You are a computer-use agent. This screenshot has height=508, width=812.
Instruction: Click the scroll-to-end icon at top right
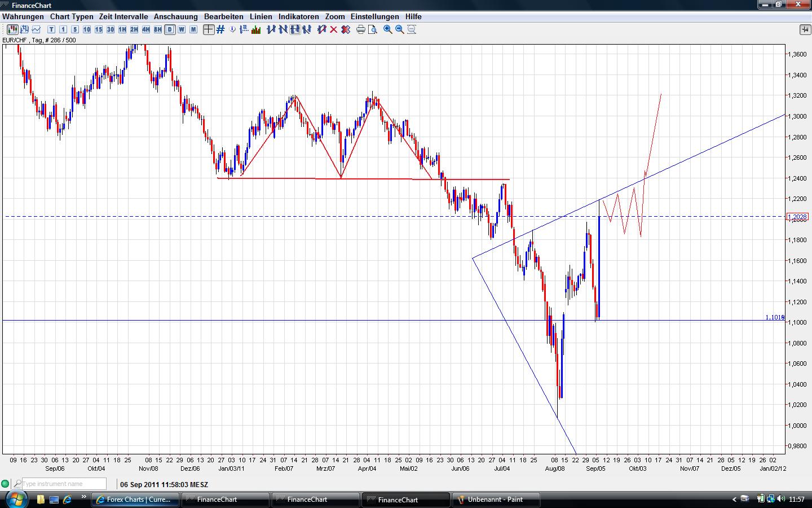(x=805, y=29)
